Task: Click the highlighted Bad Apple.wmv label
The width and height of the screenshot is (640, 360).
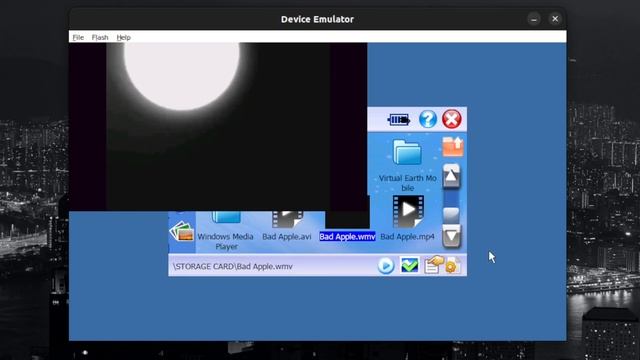Action: [x=347, y=237]
